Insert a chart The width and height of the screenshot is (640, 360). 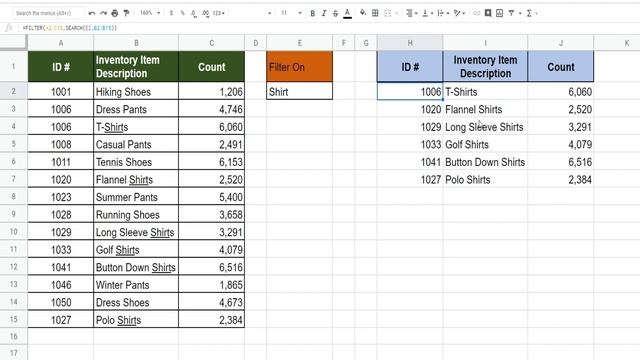(499, 13)
